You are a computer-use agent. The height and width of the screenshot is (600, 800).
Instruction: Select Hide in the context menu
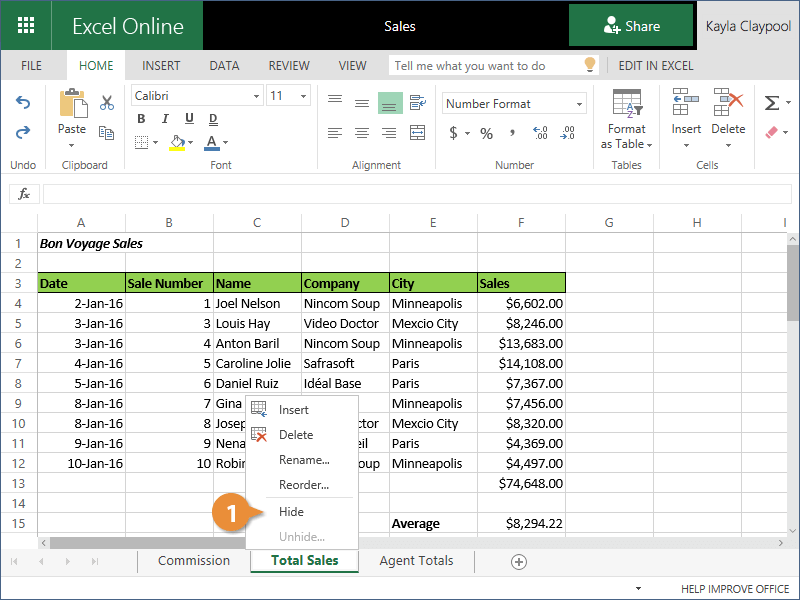pos(291,512)
